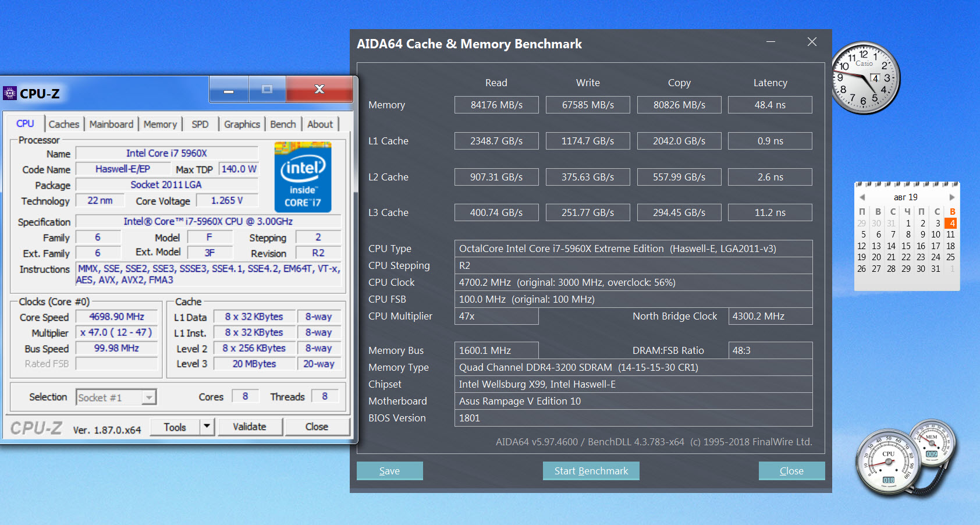This screenshot has width=980, height=525.
Task: Click the Motherboard field Asus Rampage V Edition 10
Action: point(633,401)
